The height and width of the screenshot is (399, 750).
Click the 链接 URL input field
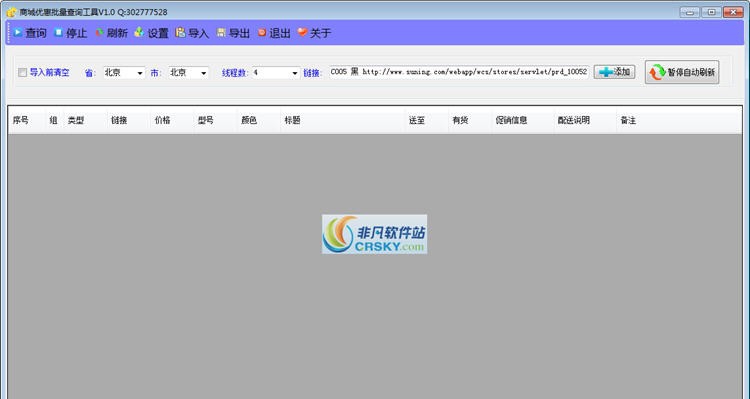click(x=459, y=72)
